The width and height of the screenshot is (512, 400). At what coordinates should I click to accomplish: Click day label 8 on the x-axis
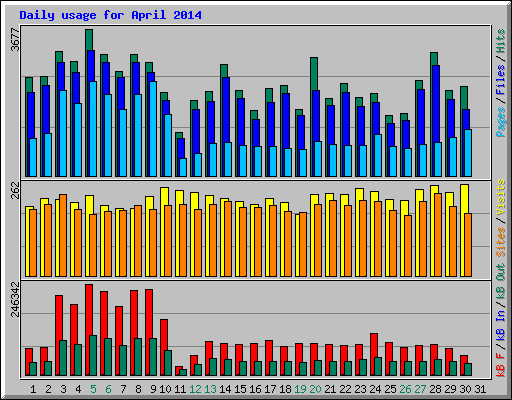pos(138,389)
